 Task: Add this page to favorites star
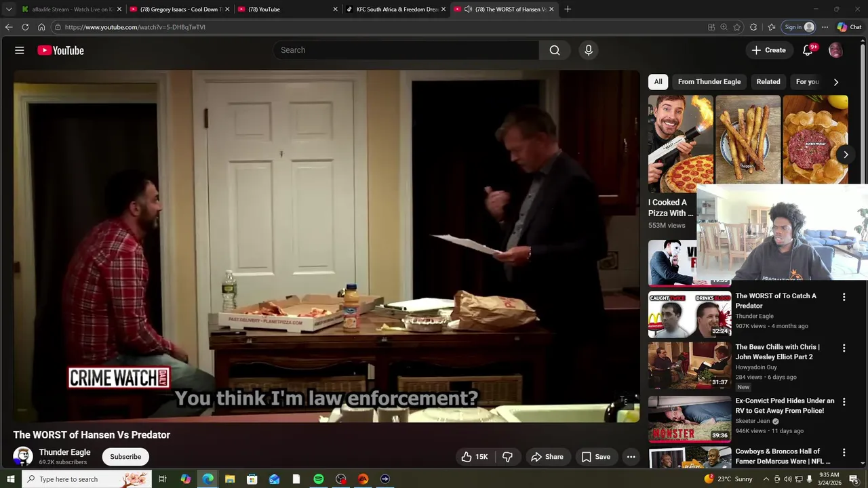click(x=737, y=27)
